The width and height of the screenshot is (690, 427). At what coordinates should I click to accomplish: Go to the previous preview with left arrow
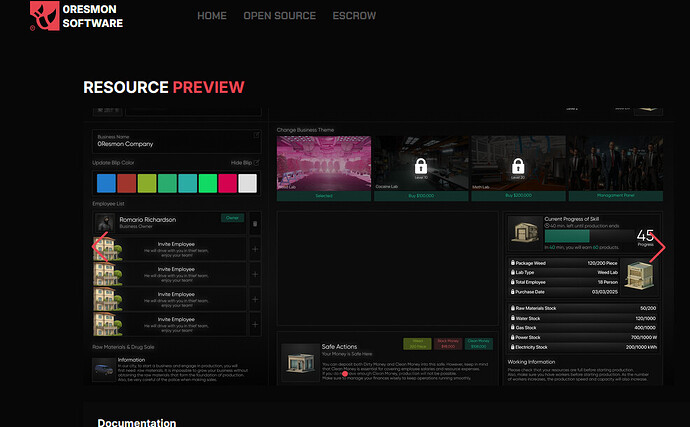click(x=98, y=246)
